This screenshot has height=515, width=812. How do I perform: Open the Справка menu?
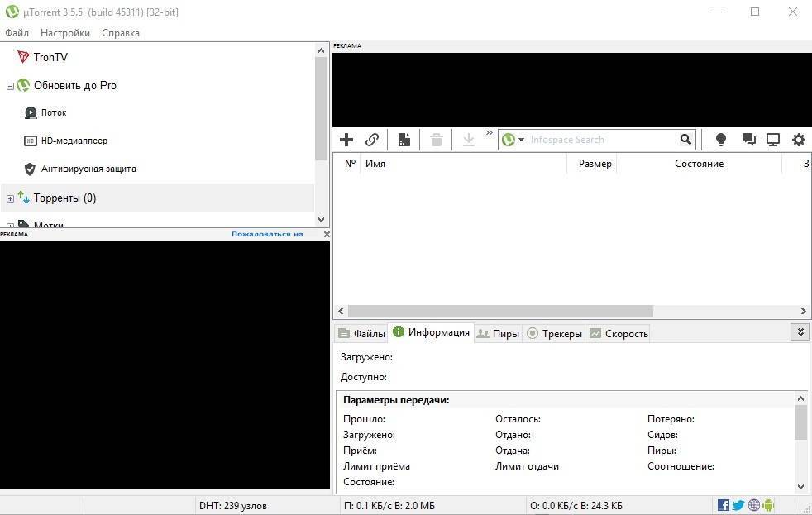point(121,32)
